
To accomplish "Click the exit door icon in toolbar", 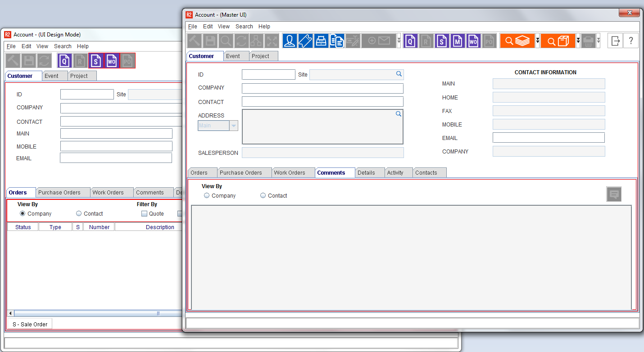I will (x=615, y=41).
